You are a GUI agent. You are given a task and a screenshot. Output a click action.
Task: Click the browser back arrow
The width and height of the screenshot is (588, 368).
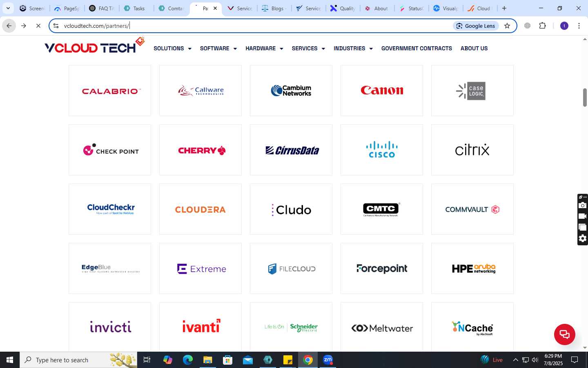coord(9,26)
